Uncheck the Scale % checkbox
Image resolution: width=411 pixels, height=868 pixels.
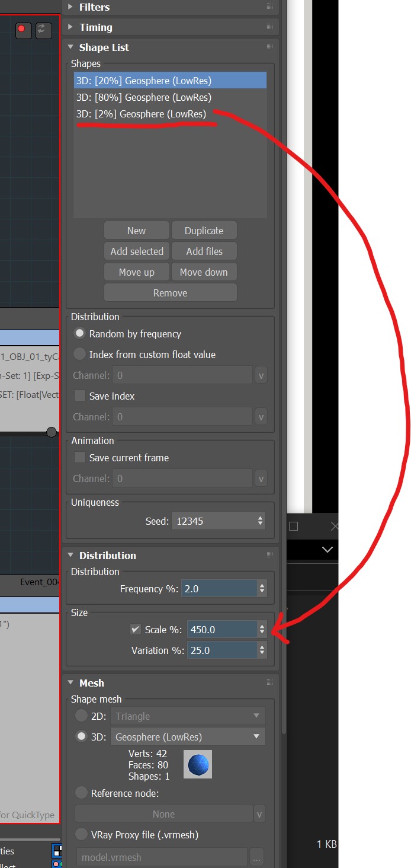click(x=136, y=630)
